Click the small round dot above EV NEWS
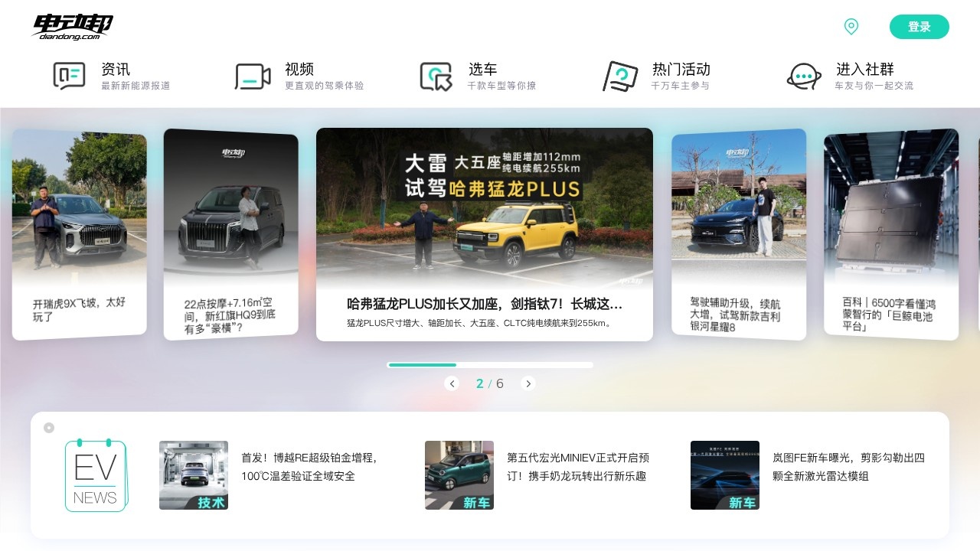The image size is (980, 551). (49, 428)
